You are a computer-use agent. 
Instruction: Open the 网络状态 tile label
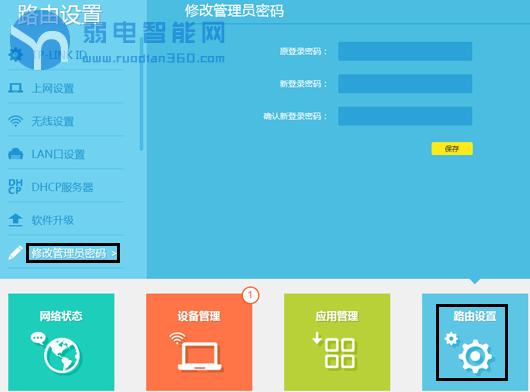pyautogui.click(x=61, y=316)
